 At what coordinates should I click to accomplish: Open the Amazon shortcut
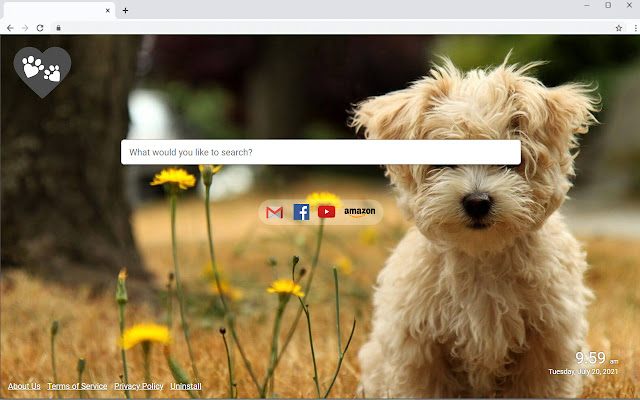(360, 212)
